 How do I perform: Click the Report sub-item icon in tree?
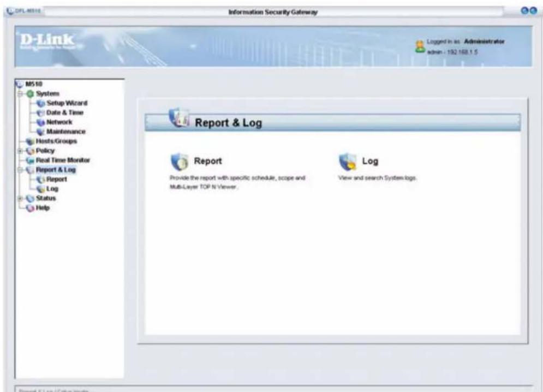pyautogui.click(x=41, y=180)
